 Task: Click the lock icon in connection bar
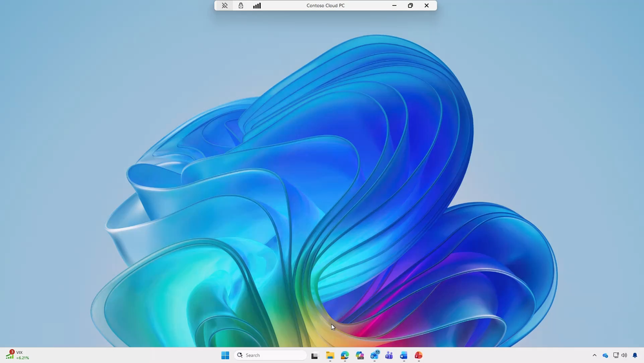click(x=241, y=6)
